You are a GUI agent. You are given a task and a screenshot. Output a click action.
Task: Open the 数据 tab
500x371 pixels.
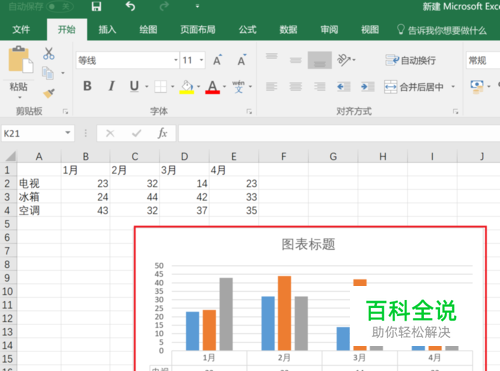(288, 30)
